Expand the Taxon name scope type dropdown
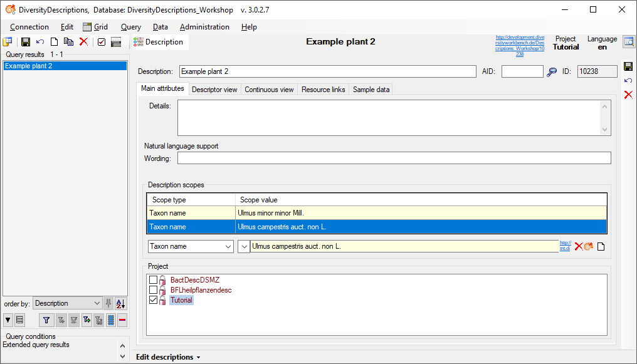 pos(228,247)
